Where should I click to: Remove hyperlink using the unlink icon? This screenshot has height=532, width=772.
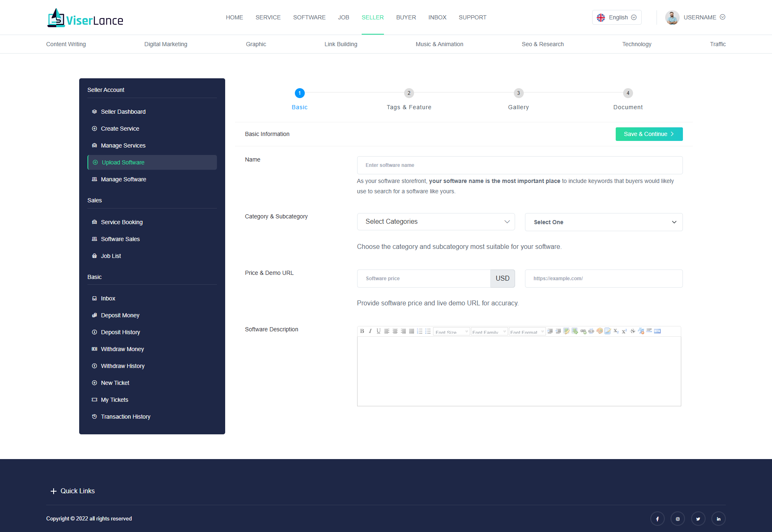pos(591,331)
